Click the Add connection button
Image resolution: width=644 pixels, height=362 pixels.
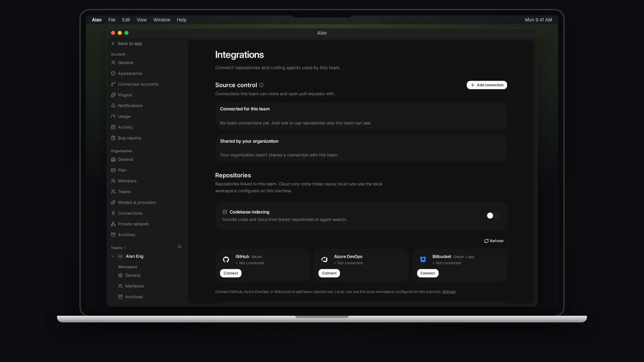487,85
